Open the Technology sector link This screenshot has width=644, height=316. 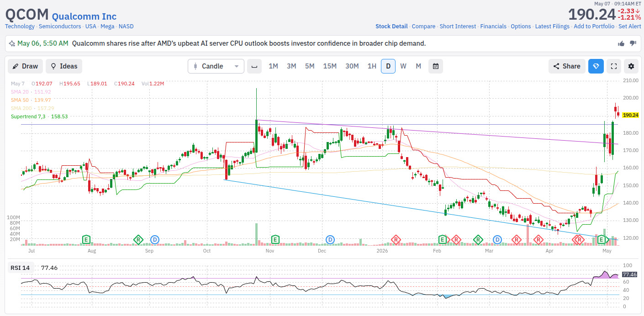(20, 26)
